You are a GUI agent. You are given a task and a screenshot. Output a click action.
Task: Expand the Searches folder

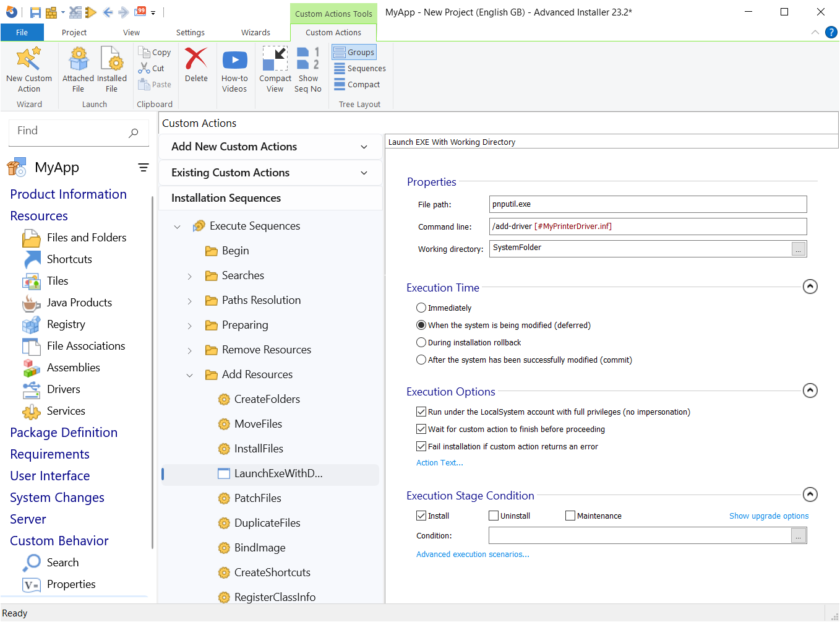189,275
